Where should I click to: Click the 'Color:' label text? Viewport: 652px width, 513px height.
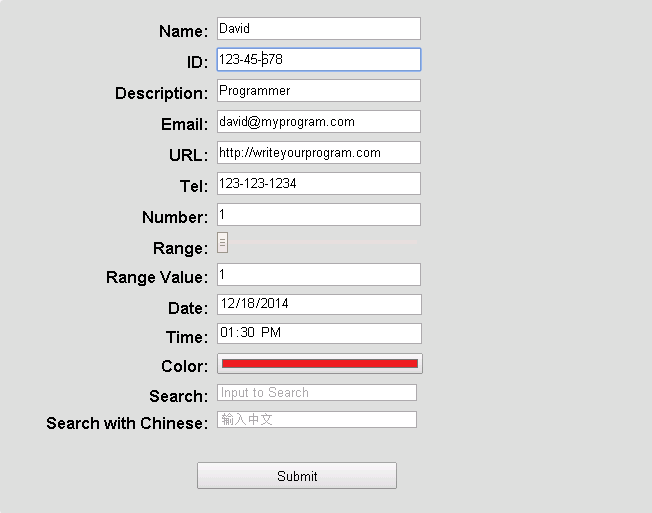pos(184,367)
